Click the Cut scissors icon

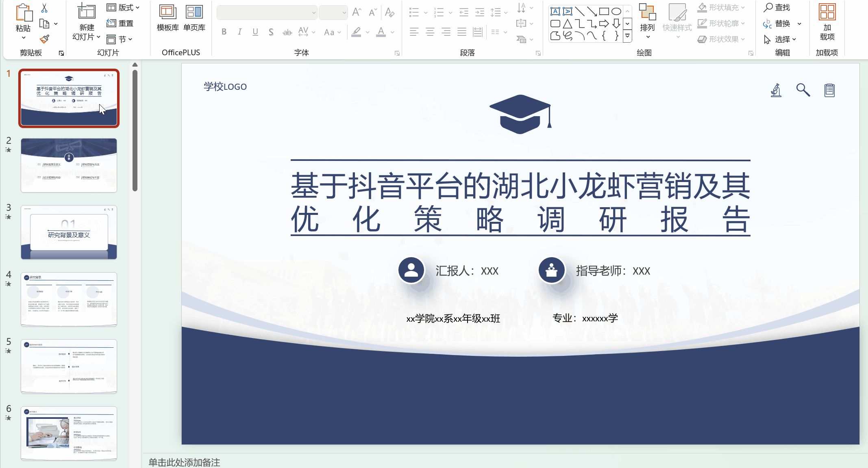tap(44, 8)
